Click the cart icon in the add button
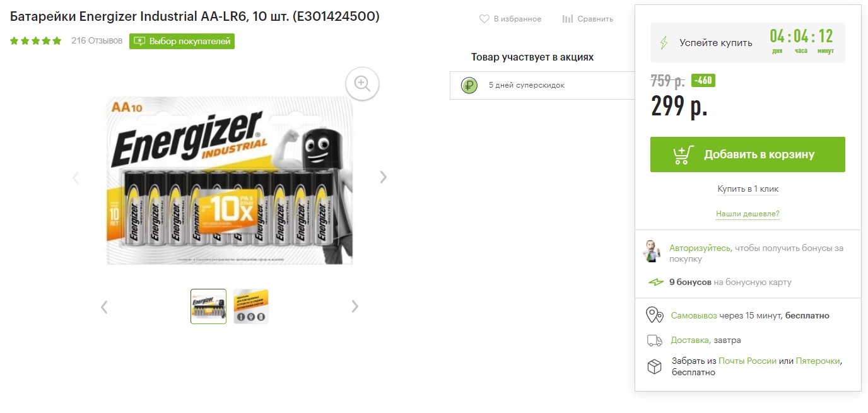868x413 pixels. click(x=683, y=154)
